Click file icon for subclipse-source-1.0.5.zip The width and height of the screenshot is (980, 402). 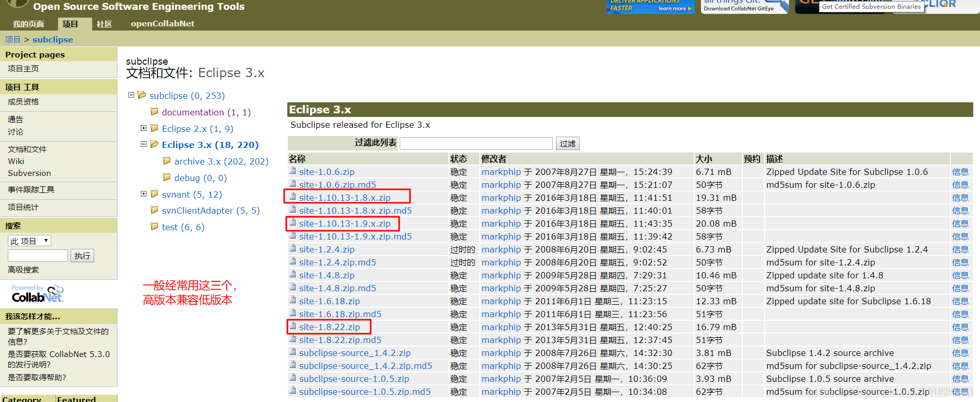pos(293,378)
